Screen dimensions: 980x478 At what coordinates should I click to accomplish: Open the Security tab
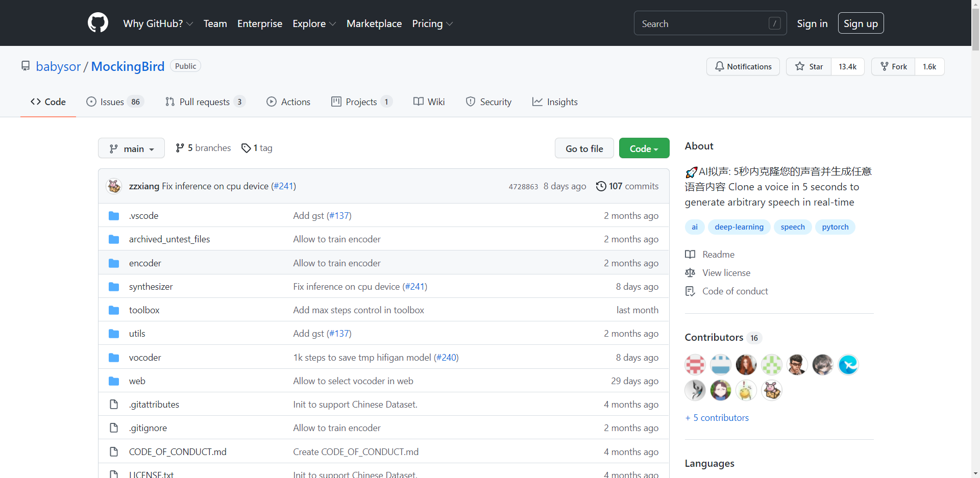click(488, 102)
